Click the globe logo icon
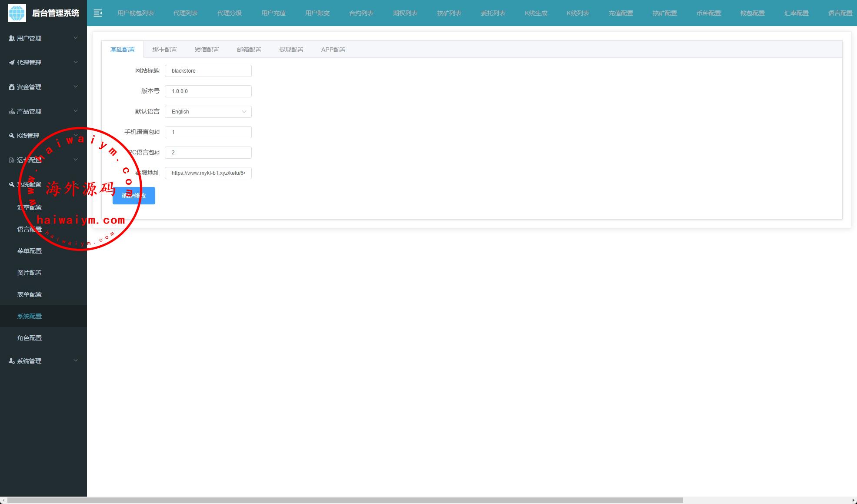The image size is (857, 504). click(17, 13)
